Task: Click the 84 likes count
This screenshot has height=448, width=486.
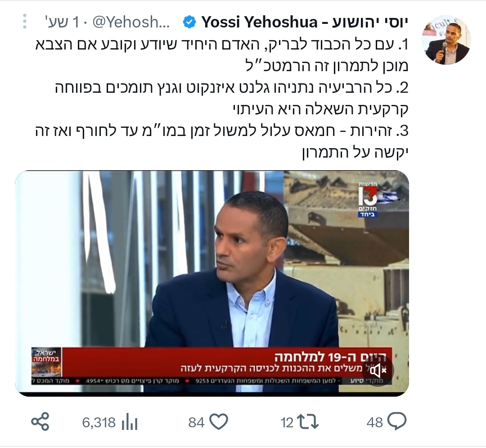Action: click(197, 422)
